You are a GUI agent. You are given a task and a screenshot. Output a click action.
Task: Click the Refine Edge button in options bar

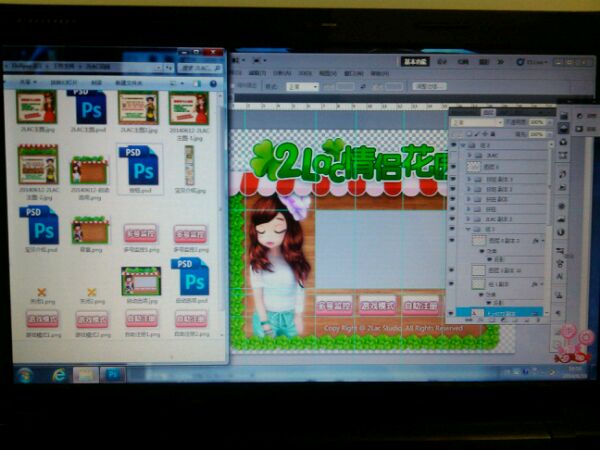pos(430,86)
